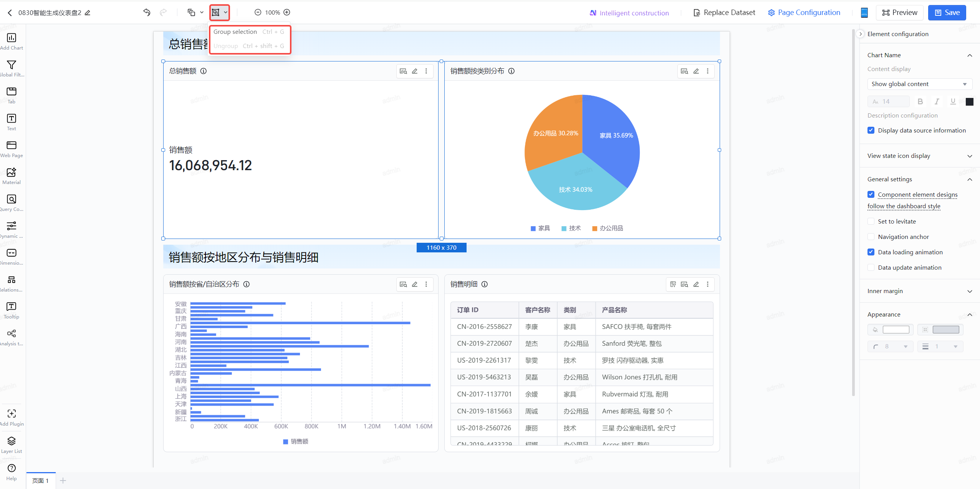Choose Group selection from the menu
The height and width of the screenshot is (489, 980).
click(249, 32)
